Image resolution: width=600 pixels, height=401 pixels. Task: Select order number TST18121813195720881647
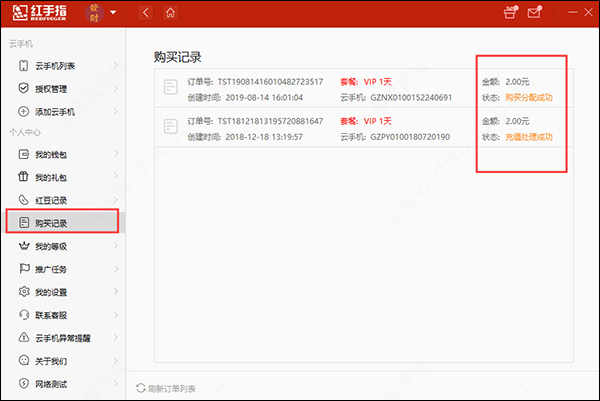(x=271, y=121)
